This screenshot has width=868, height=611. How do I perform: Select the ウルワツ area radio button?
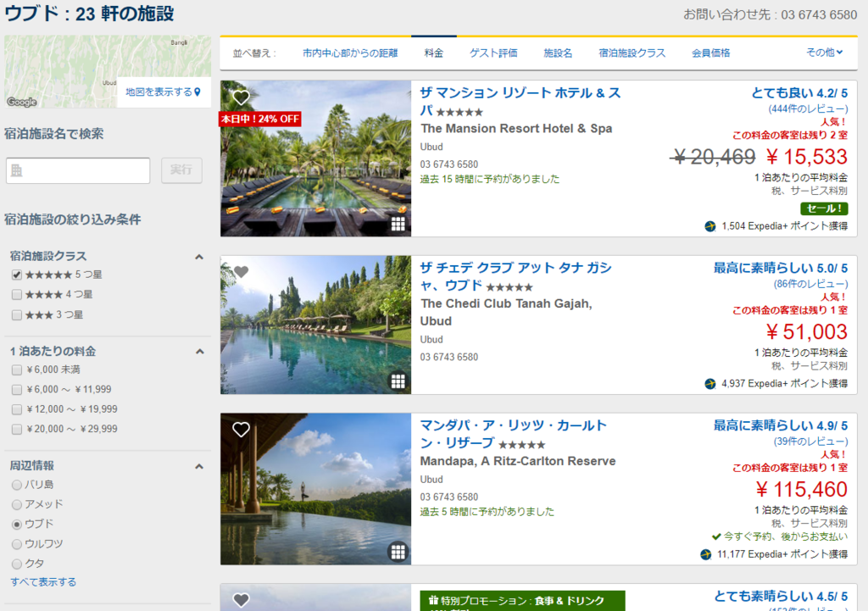click(17, 544)
